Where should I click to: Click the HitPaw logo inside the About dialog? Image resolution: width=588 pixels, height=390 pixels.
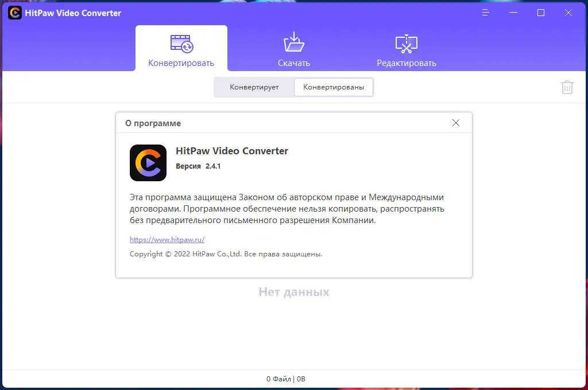coord(148,163)
